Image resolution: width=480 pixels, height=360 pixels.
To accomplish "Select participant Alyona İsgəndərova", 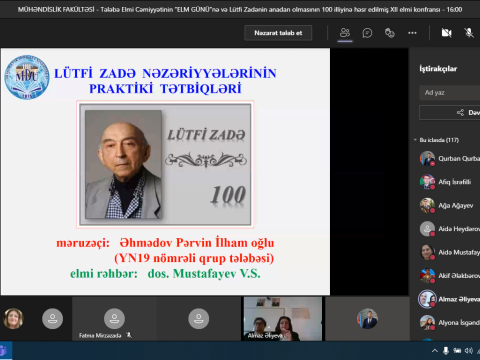I will click(x=450, y=322).
